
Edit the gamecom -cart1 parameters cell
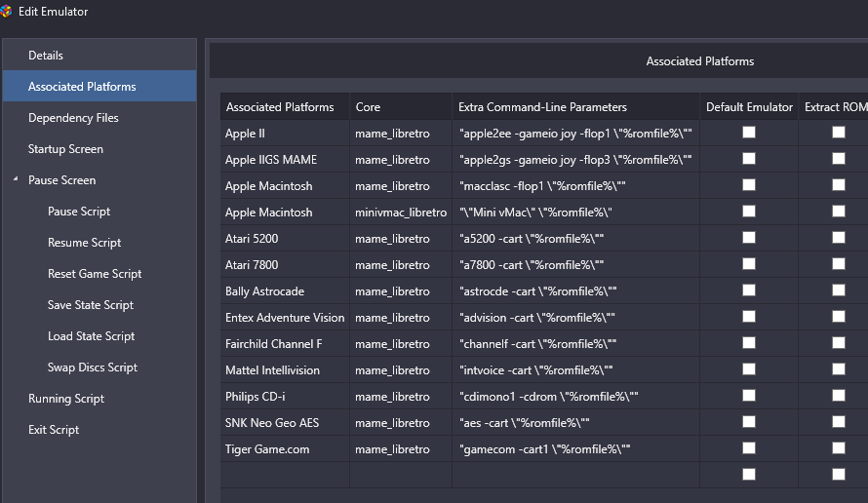tap(575, 449)
